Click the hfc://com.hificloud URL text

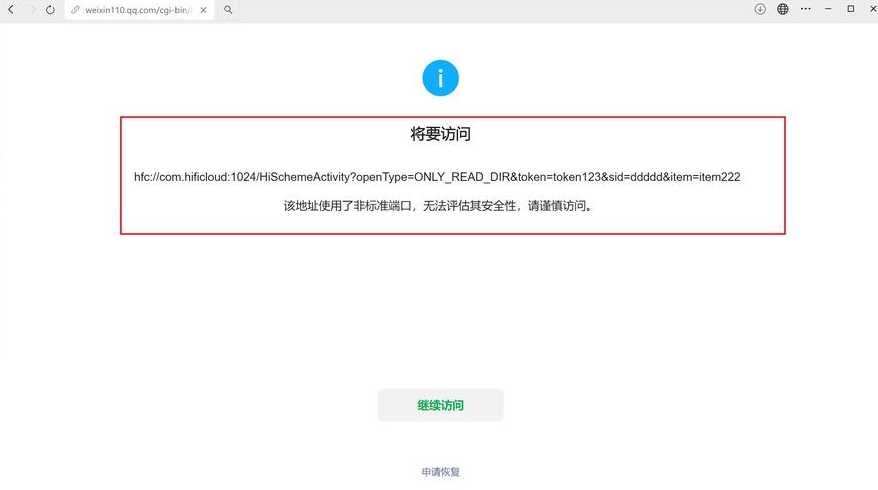pos(437,177)
